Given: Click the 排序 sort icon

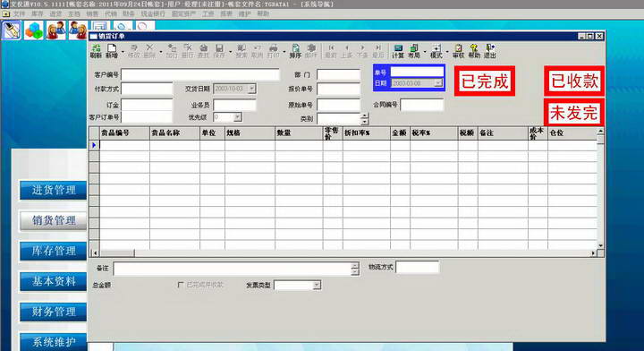Looking at the screenshot, I should coord(295,51).
